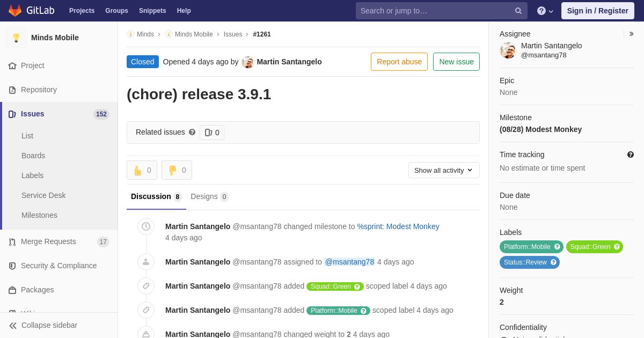Click the Squad::Green label help icon in sidebar
This screenshot has width=644, height=338.
[x=617, y=247]
